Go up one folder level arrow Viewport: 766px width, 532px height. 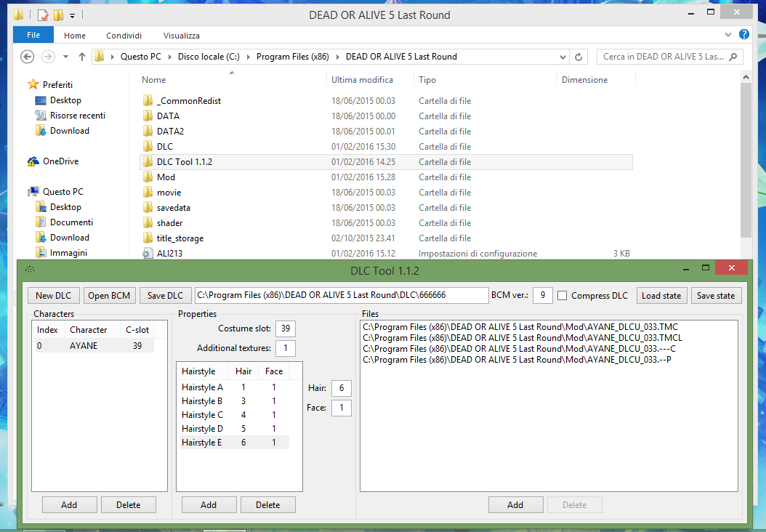click(82, 57)
